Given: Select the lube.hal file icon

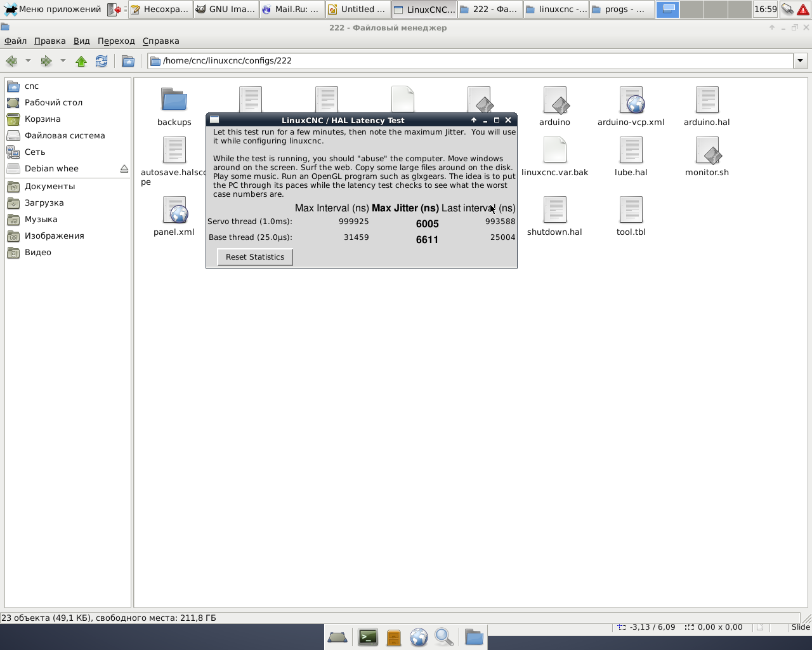Looking at the screenshot, I should click(x=631, y=150).
